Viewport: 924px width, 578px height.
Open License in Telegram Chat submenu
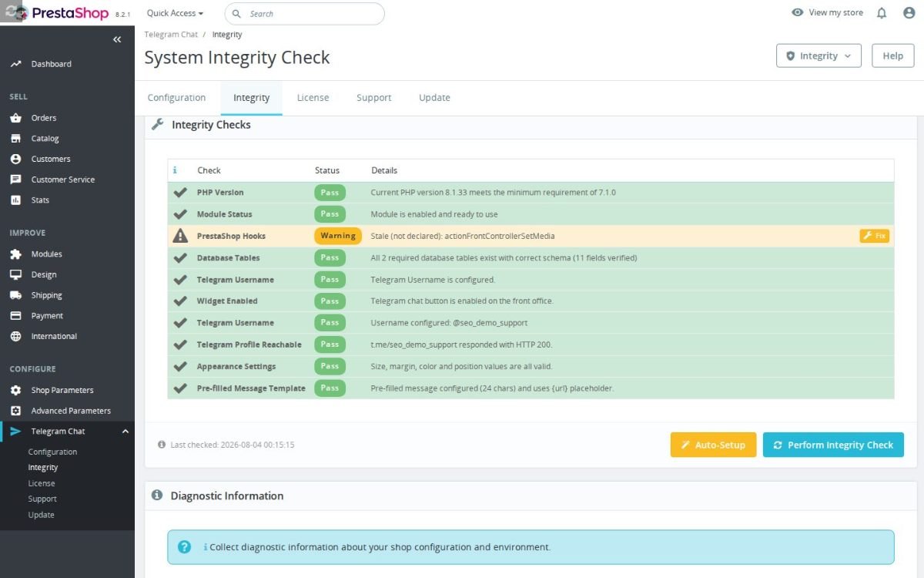pyautogui.click(x=42, y=484)
